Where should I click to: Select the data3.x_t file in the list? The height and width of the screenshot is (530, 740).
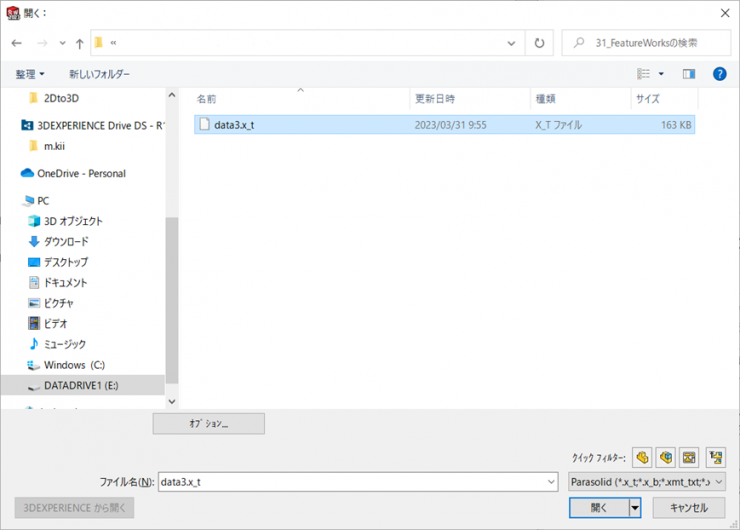click(x=234, y=125)
